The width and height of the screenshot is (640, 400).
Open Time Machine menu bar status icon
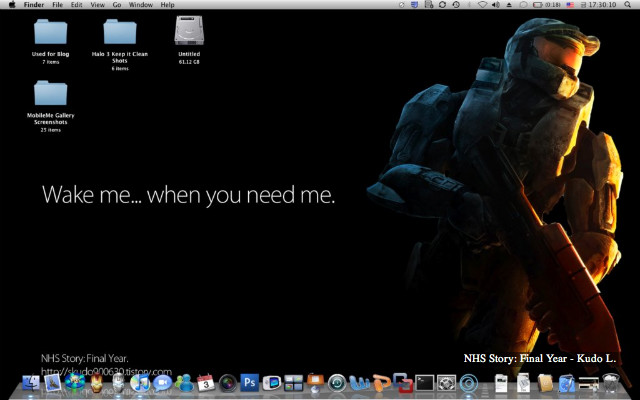coord(456,4)
